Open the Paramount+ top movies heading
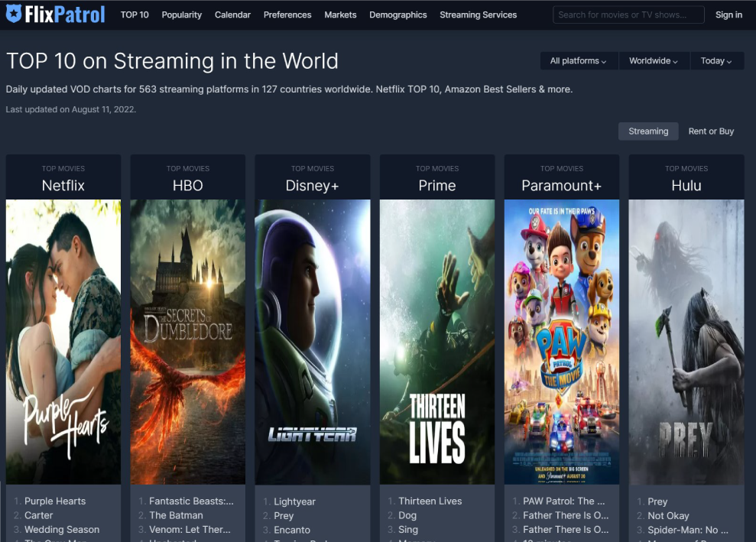The height and width of the screenshot is (542, 756). (x=561, y=185)
